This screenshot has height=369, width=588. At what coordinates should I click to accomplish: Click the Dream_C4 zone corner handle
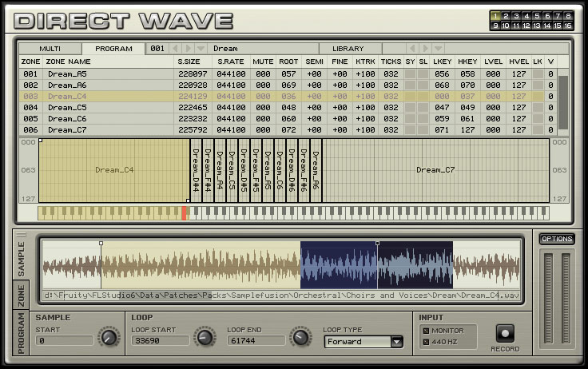(41, 141)
